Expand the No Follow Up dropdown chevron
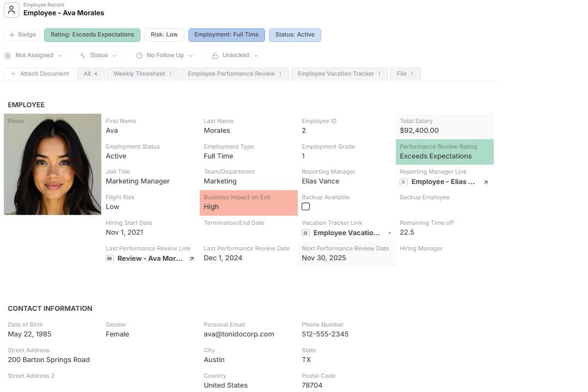 pos(191,56)
